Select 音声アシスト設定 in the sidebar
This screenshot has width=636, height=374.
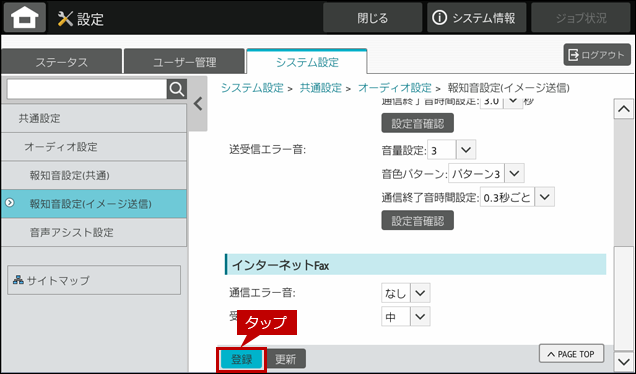pos(94,232)
